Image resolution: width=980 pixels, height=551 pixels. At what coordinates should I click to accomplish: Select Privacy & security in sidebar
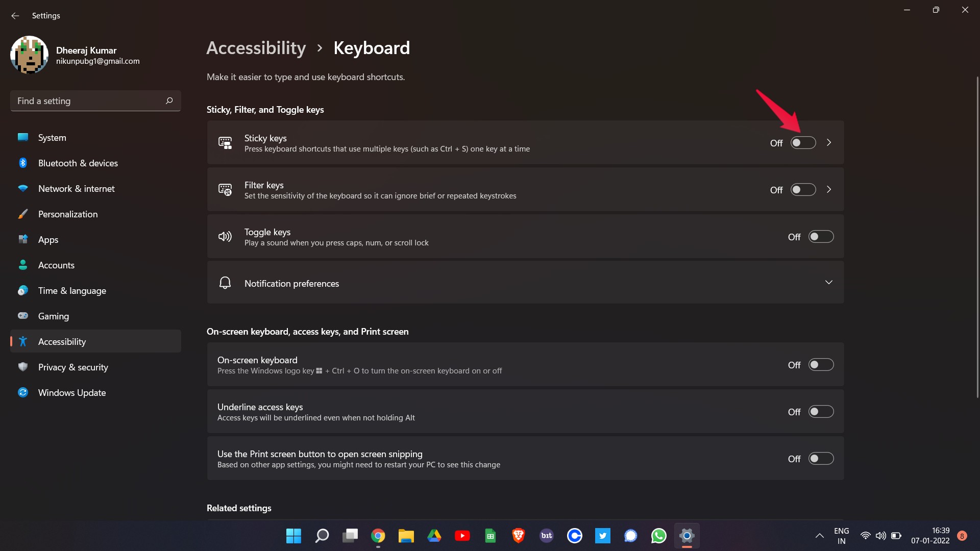(73, 367)
